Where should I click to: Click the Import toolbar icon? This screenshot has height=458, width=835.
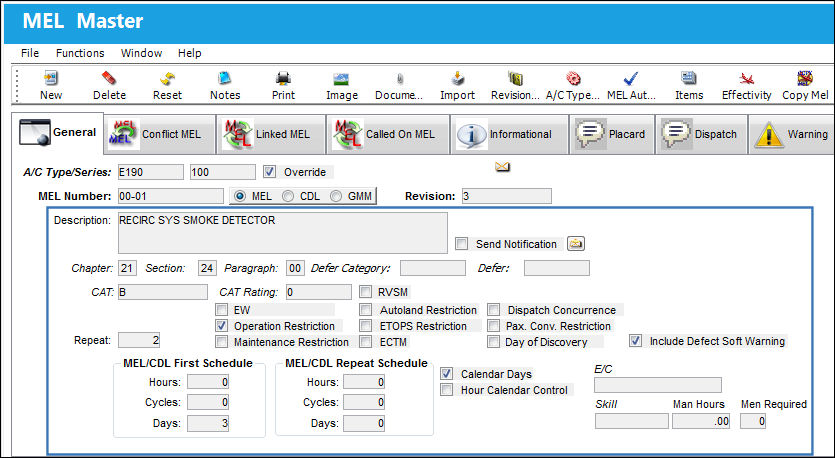[x=457, y=79]
